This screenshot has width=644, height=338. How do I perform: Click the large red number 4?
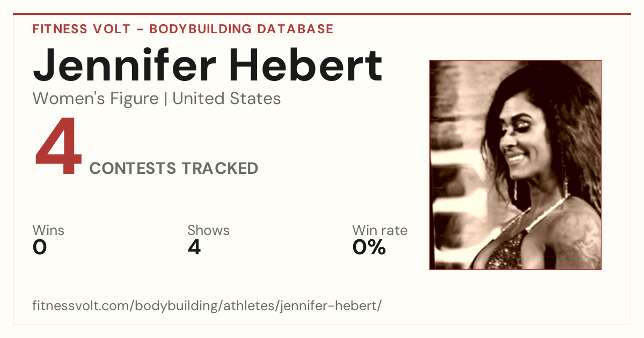58,147
